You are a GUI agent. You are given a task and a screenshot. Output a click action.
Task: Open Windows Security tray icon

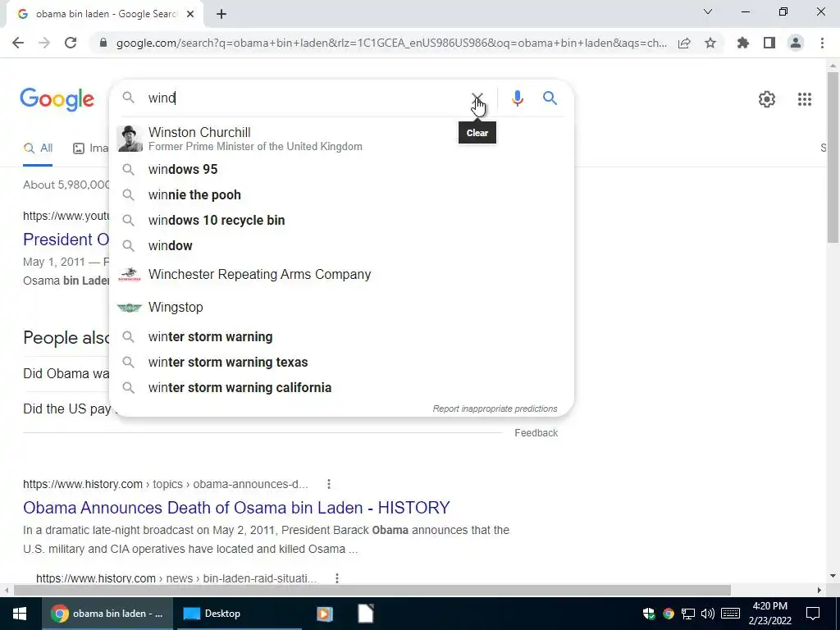tap(649, 614)
